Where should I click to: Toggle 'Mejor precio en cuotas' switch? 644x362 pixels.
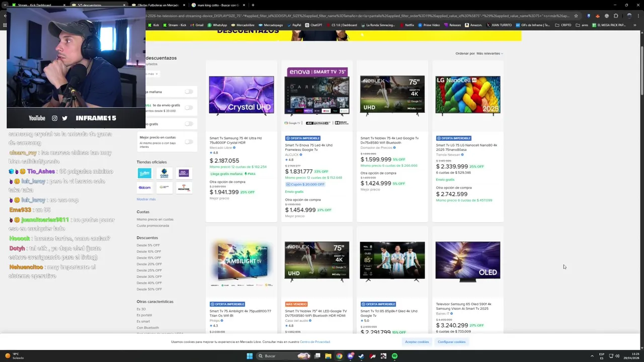pos(189,142)
